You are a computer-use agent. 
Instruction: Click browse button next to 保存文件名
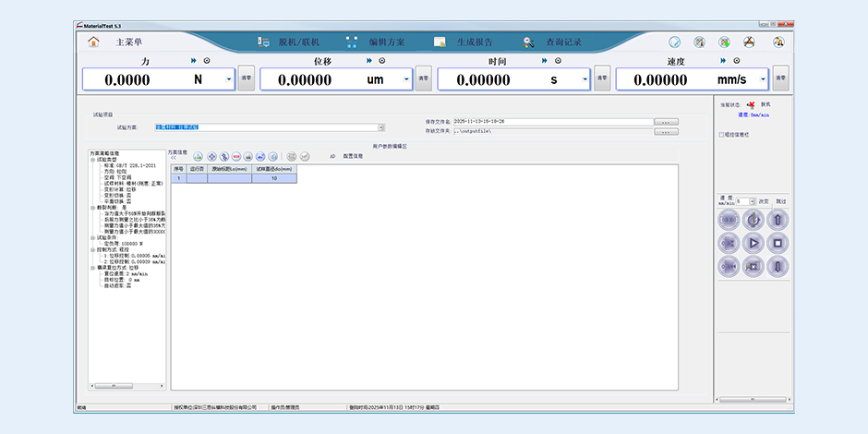[x=666, y=121]
